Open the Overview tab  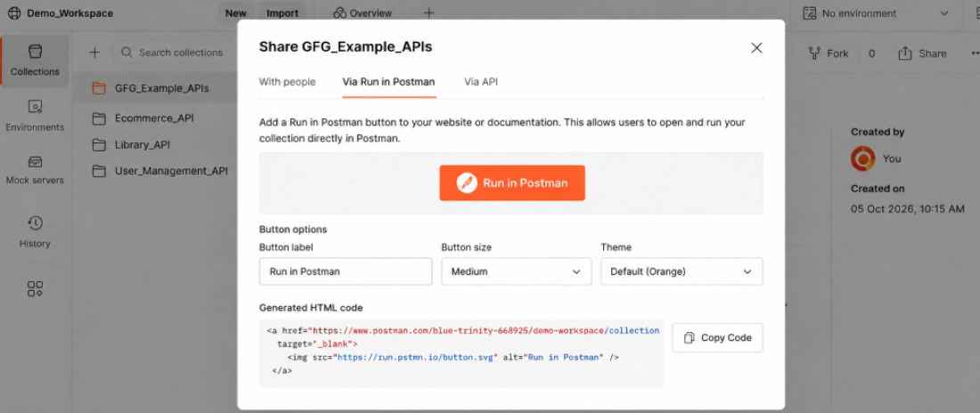pyautogui.click(x=363, y=13)
